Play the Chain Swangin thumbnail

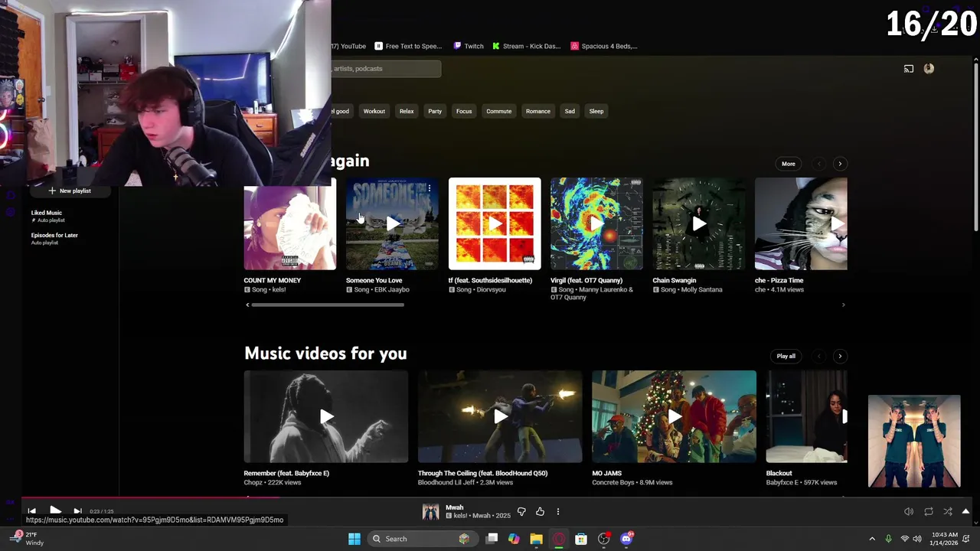click(699, 223)
